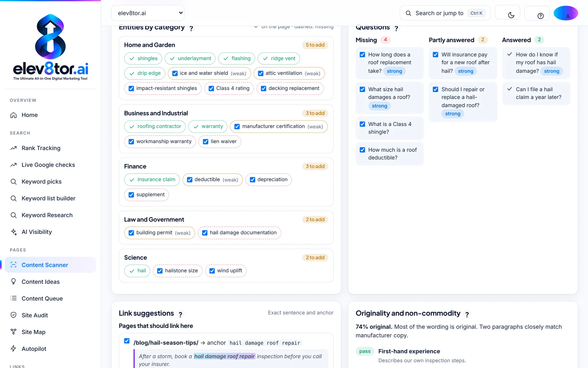Click 'Can I file a hail claim a year later?'
Image resolution: width=588 pixels, height=368 pixels.
(x=536, y=93)
